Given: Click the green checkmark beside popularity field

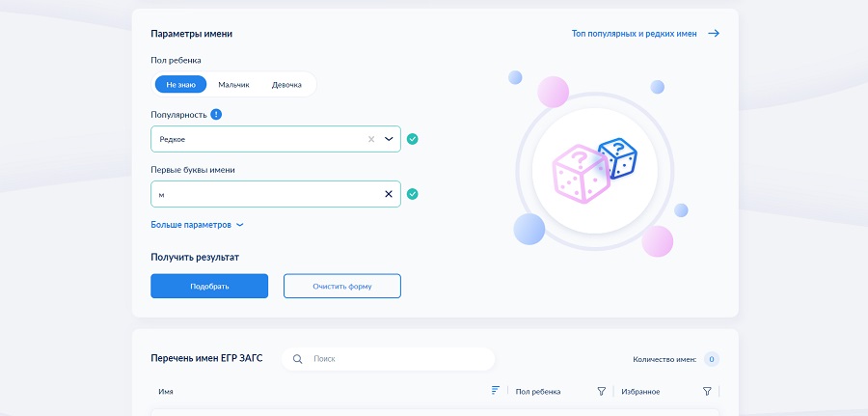Looking at the screenshot, I should [x=413, y=139].
